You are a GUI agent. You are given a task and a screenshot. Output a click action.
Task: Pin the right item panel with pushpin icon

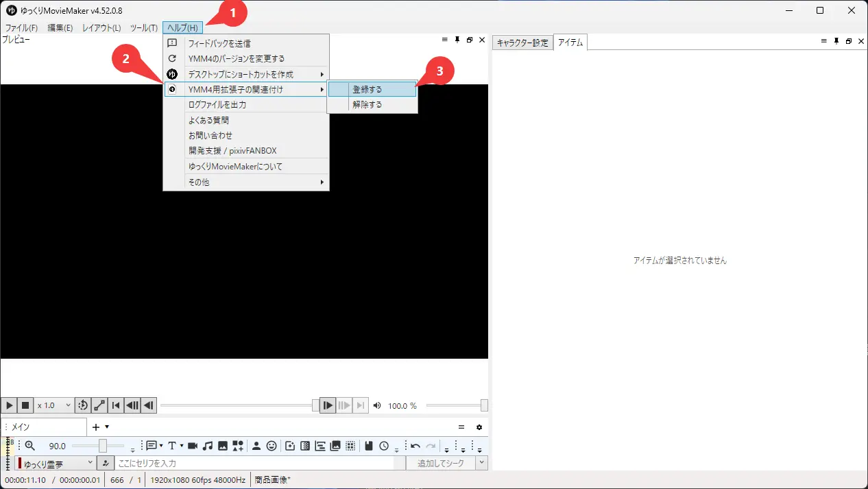pos(836,41)
